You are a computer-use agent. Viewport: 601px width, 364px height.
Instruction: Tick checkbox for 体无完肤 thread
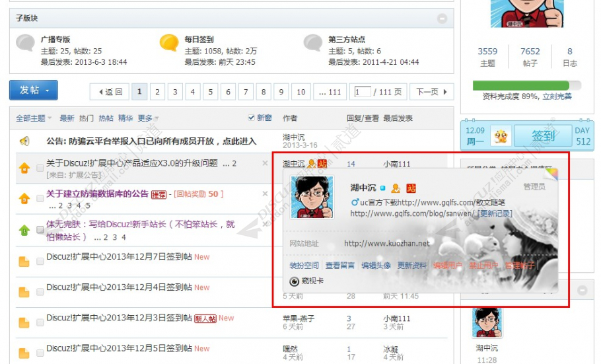tap(40, 230)
